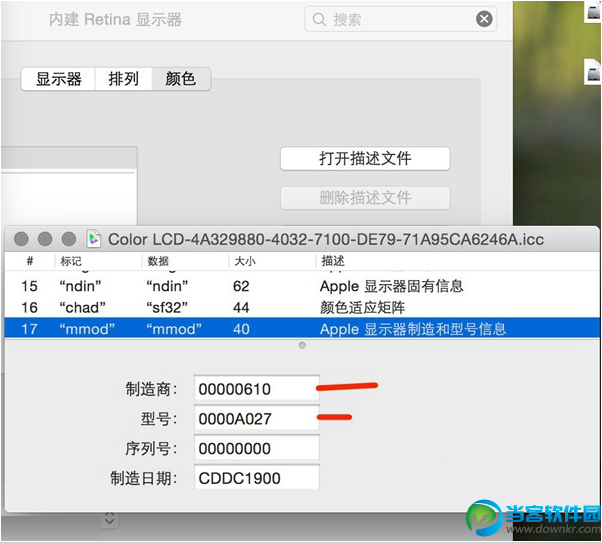Click the 型号 field showing 0000A027
The image size is (602, 543).
coord(256,418)
